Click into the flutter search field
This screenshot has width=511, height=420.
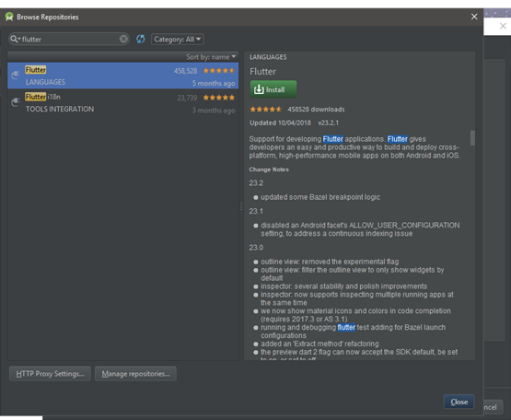(x=69, y=39)
